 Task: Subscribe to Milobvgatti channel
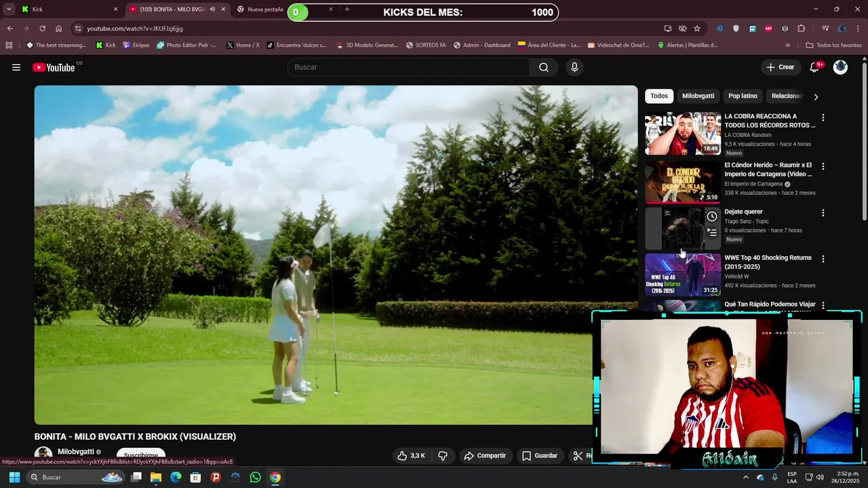click(x=140, y=455)
